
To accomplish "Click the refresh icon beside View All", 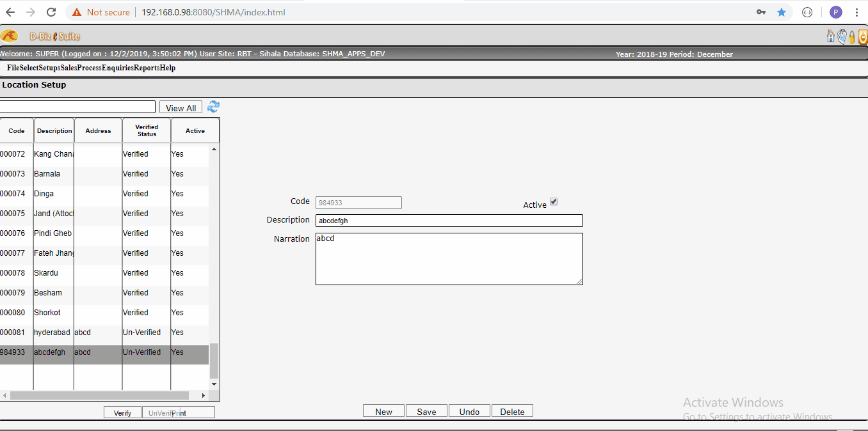I will [x=213, y=107].
